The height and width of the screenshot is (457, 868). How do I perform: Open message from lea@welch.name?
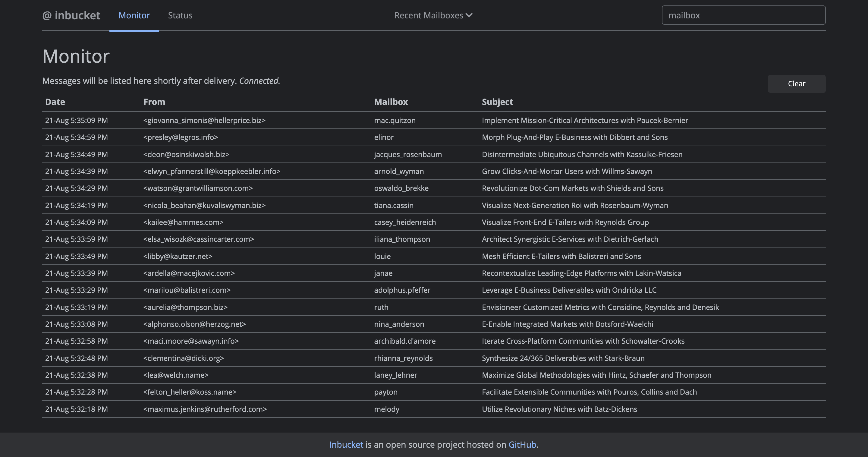pos(175,375)
